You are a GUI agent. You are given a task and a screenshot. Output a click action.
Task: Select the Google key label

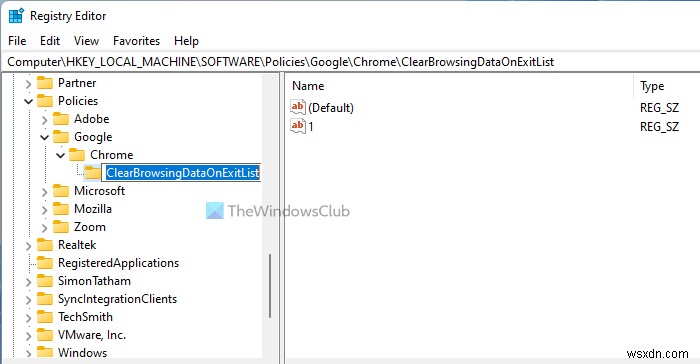(x=93, y=137)
